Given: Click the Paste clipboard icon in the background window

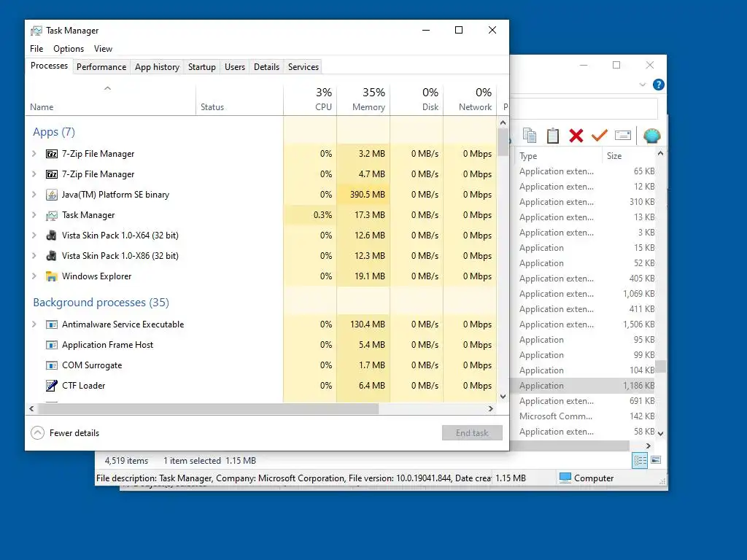Looking at the screenshot, I should coord(553,136).
